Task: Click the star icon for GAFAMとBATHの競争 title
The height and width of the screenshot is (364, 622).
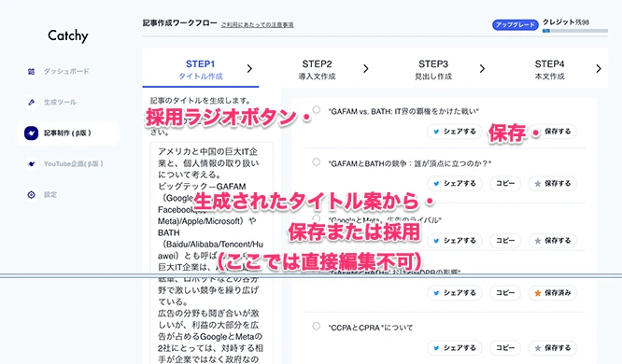Action: pyautogui.click(x=538, y=184)
